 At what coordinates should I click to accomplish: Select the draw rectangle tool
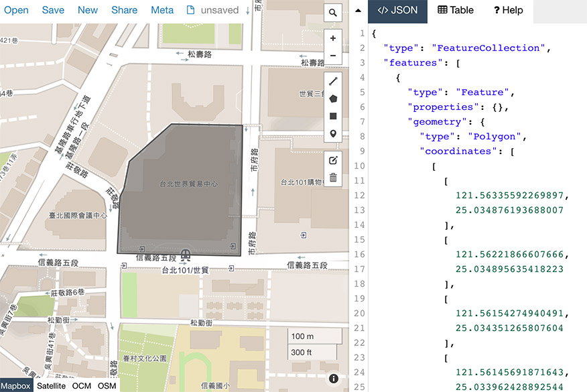click(x=332, y=116)
